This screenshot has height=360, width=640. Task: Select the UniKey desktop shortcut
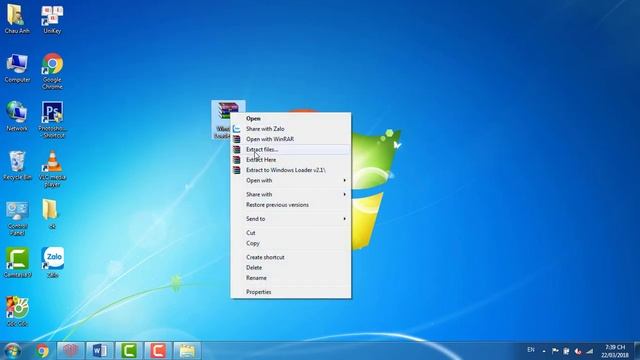pyautogui.click(x=52, y=19)
